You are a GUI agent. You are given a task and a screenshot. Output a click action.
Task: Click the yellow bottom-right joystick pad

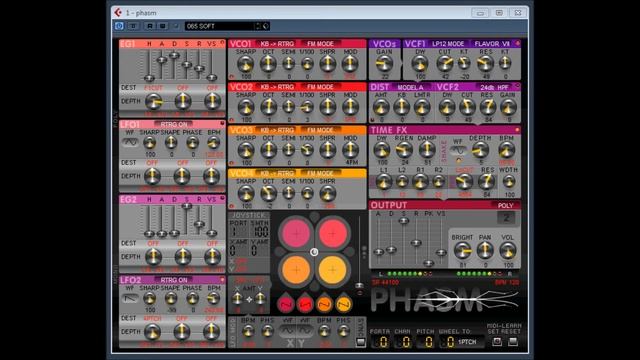[x=333, y=270]
